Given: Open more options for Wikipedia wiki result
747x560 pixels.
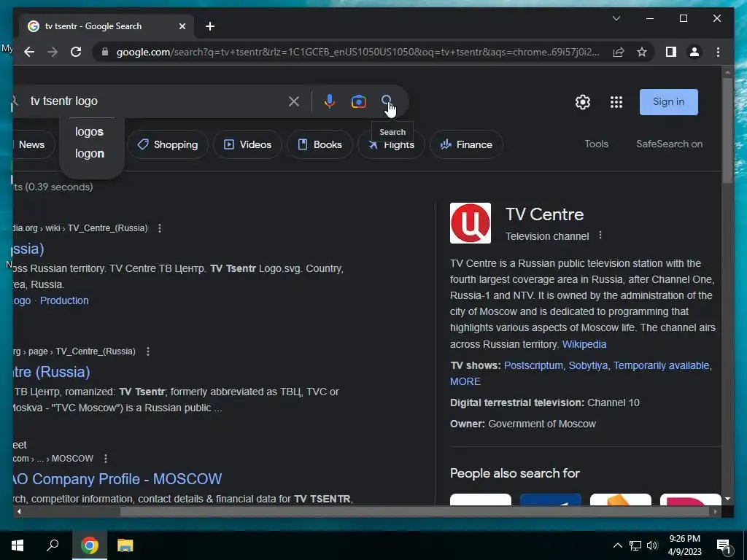Looking at the screenshot, I should tap(160, 228).
